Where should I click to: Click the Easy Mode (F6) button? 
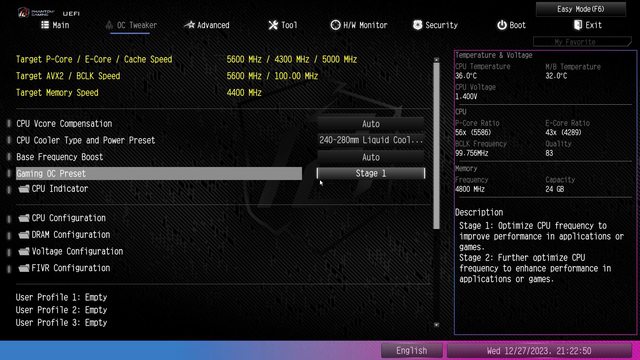pyautogui.click(x=580, y=9)
